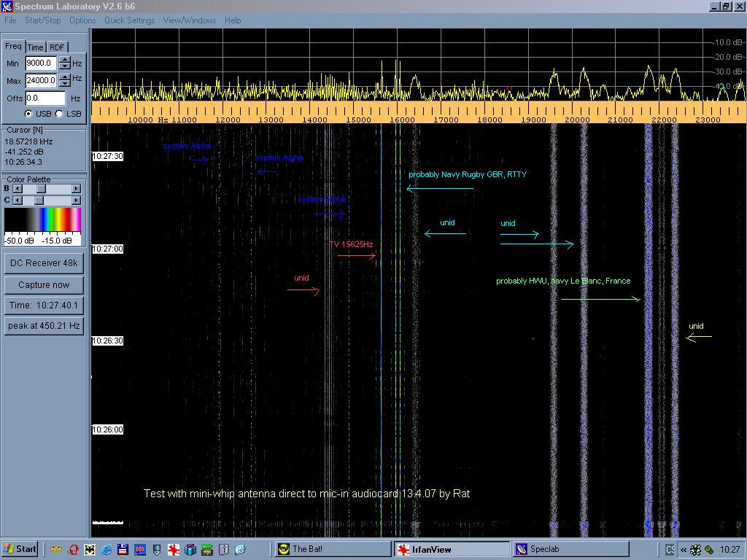Open Internet Explorer quick launch icon
747x560 pixels.
(x=107, y=550)
